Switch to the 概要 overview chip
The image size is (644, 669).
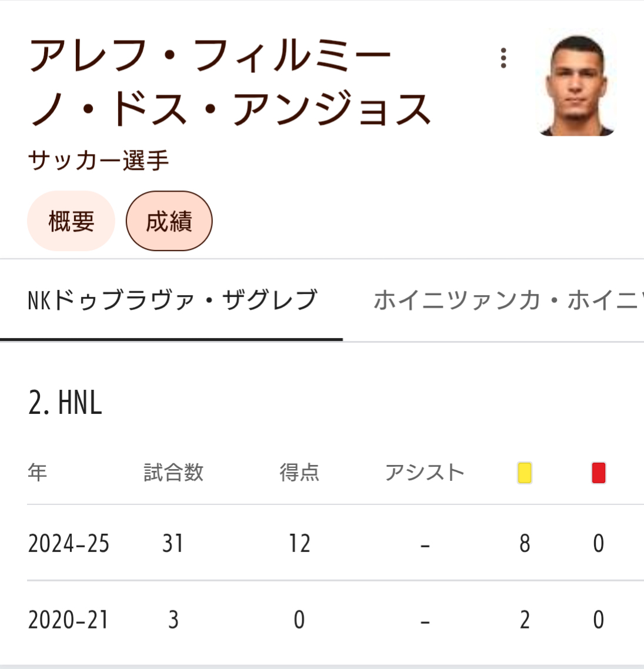(x=71, y=221)
